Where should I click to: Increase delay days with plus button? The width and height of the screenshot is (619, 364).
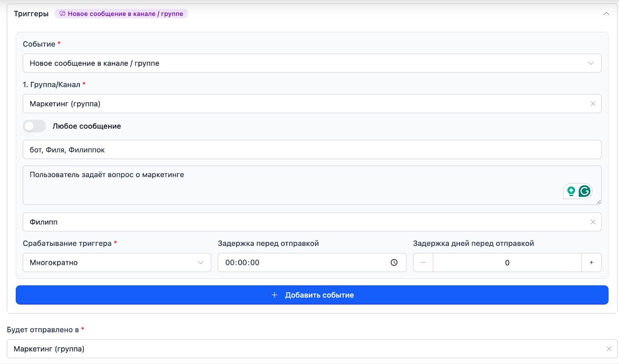(591, 263)
